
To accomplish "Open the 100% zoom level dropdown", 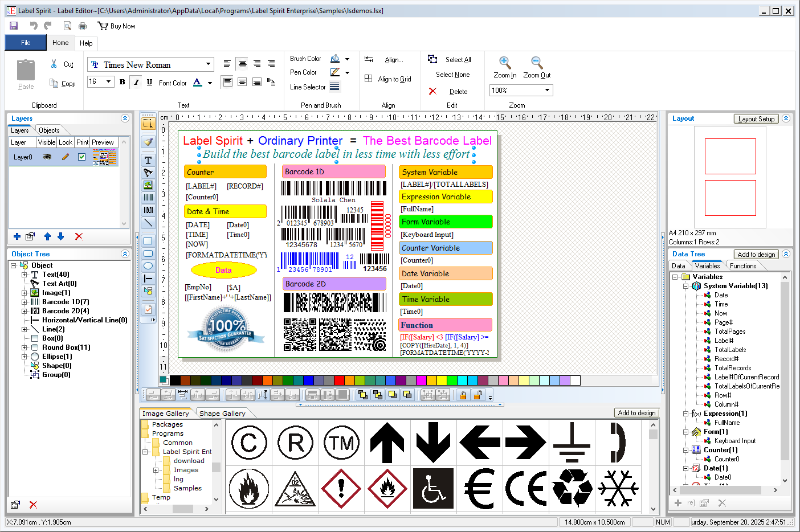I will click(547, 90).
